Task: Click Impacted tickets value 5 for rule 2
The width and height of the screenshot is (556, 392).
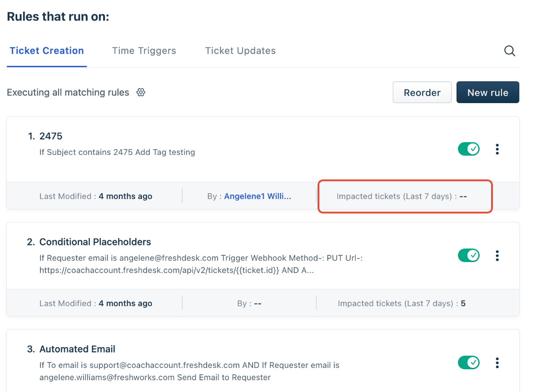Action: (463, 303)
